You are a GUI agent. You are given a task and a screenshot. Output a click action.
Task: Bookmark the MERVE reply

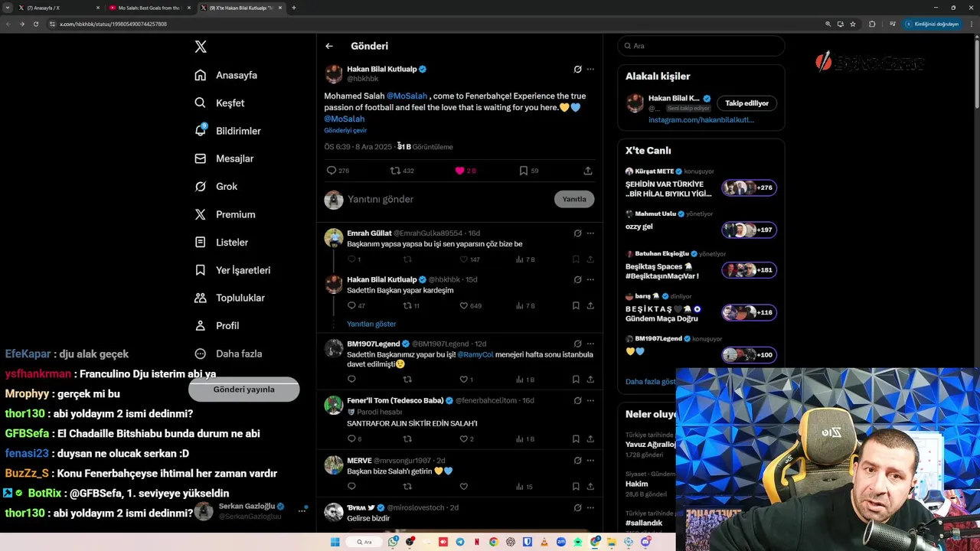pyautogui.click(x=576, y=486)
